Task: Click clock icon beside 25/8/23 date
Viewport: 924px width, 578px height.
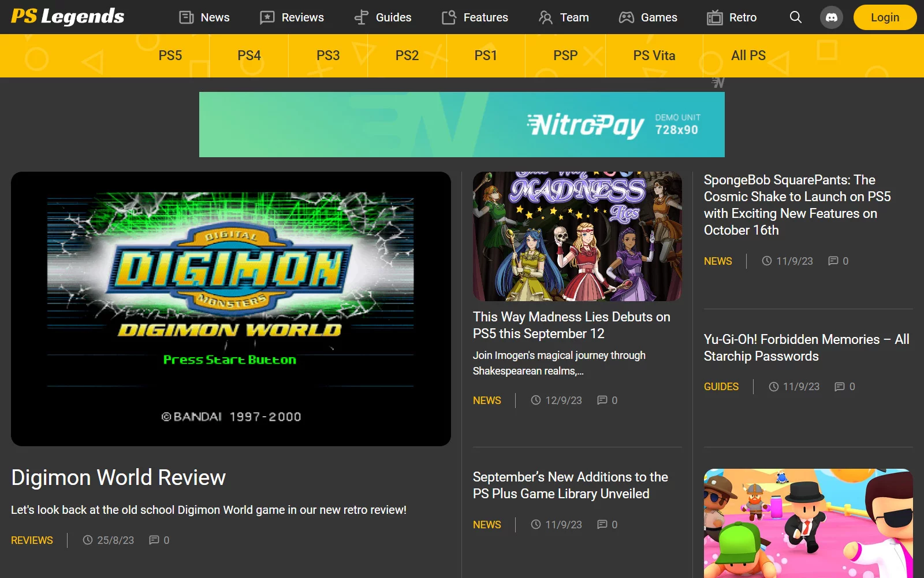Action: click(88, 540)
